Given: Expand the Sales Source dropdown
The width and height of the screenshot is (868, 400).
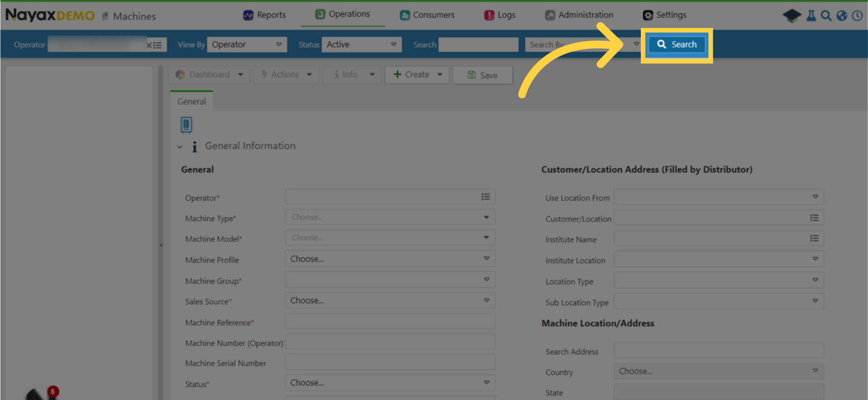Looking at the screenshot, I should point(390,301).
